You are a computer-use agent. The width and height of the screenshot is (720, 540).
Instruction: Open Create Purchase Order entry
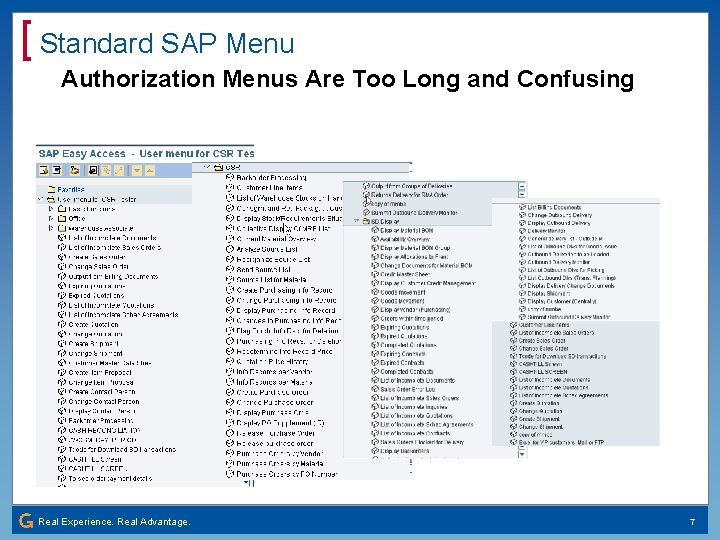point(272,392)
